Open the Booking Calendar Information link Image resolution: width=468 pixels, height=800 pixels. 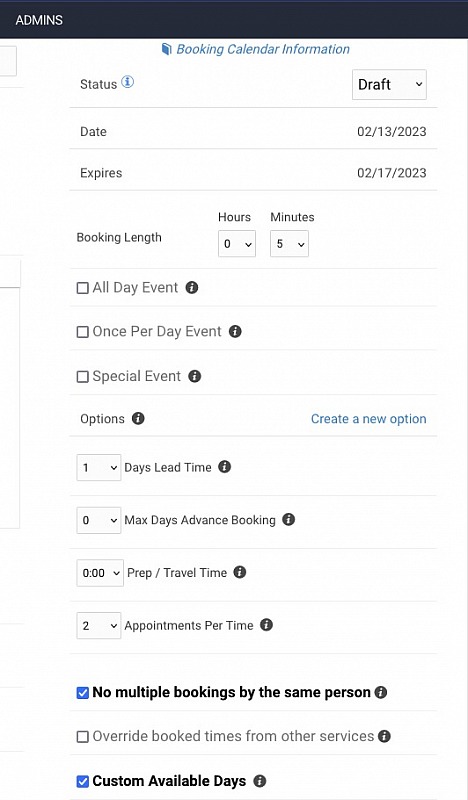[263, 49]
